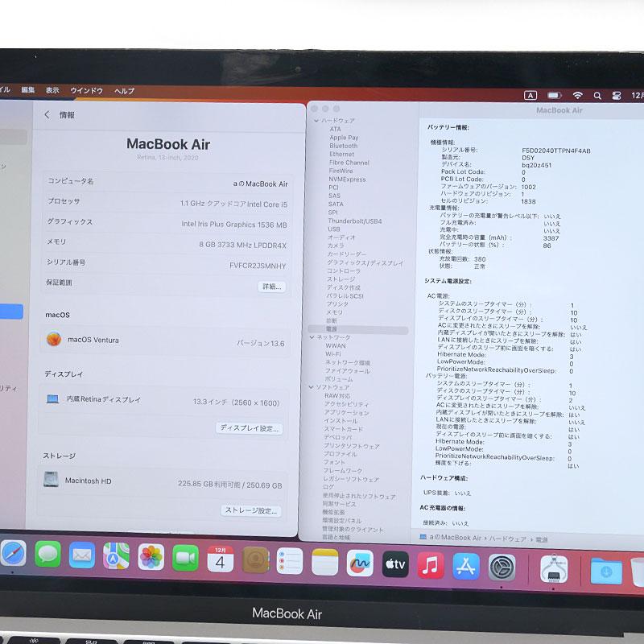Viewport: 644px width, 644px height.
Task: Collapse the ネットワーク tree section
Action: [x=312, y=337]
